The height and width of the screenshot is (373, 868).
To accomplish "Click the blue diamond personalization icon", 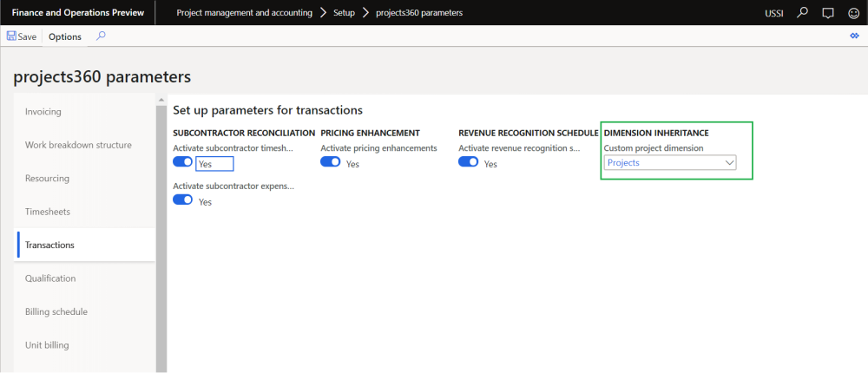I will tap(853, 36).
